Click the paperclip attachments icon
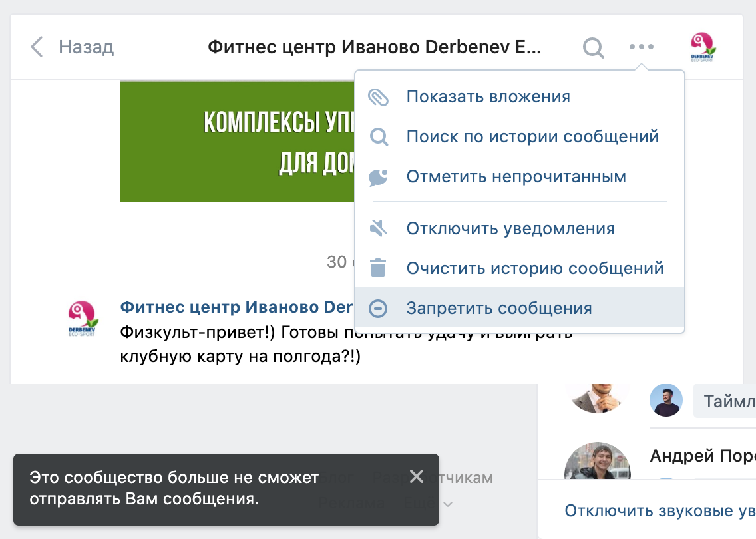 pyautogui.click(x=379, y=97)
